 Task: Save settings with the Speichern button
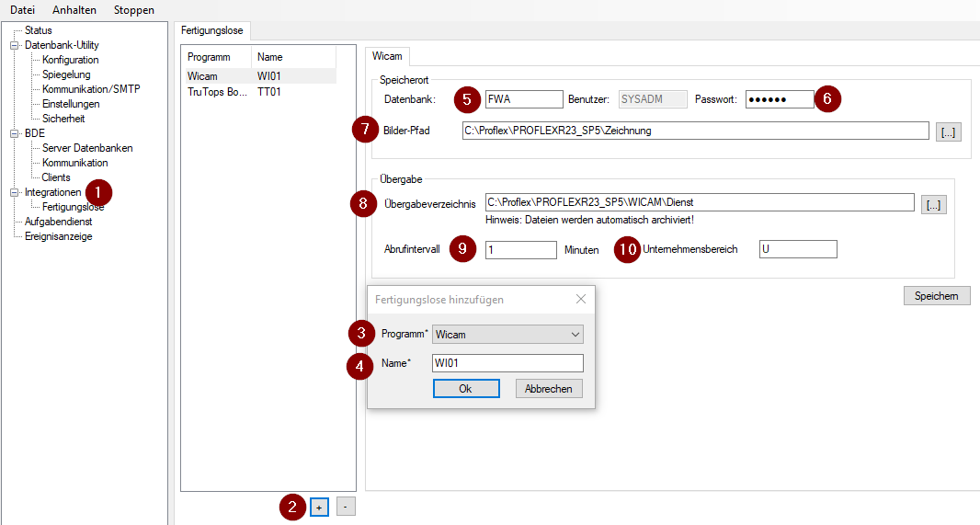pos(936,295)
